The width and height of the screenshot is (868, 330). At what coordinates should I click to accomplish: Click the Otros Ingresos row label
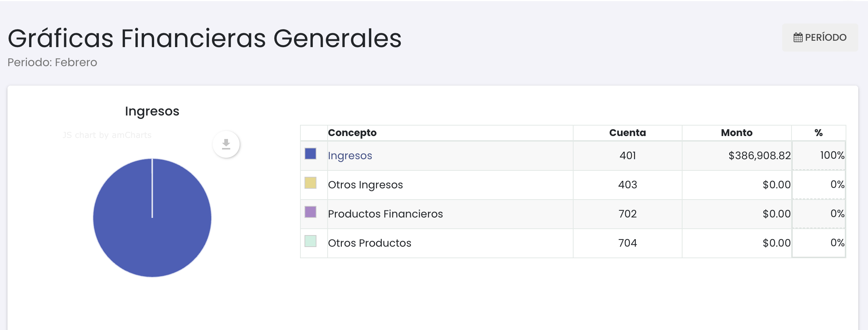coord(365,185)
